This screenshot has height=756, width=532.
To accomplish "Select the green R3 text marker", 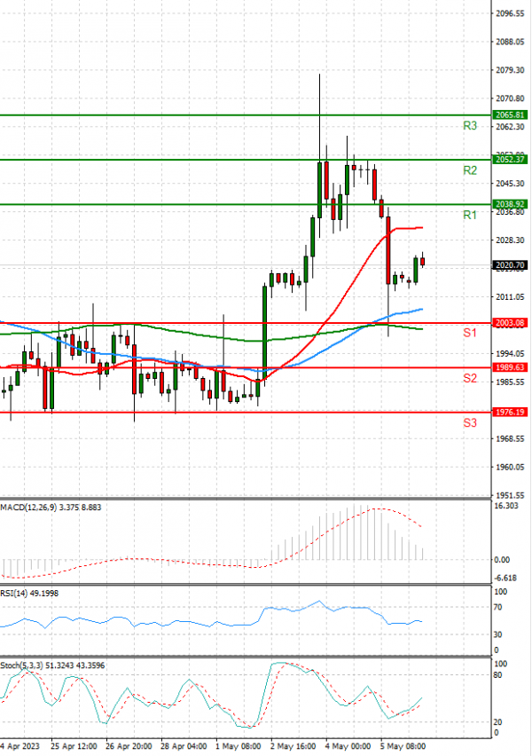I will [x=470, y=126].
